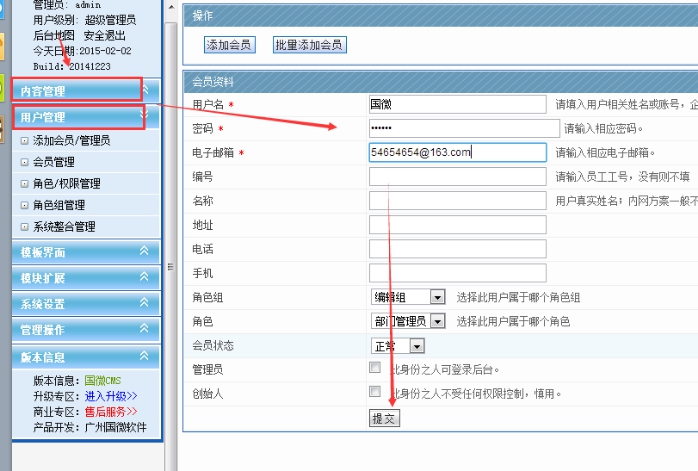698x471 pixels.
Task: Click the icon beside 角色组管理
Action: click(x=25, y=205)
